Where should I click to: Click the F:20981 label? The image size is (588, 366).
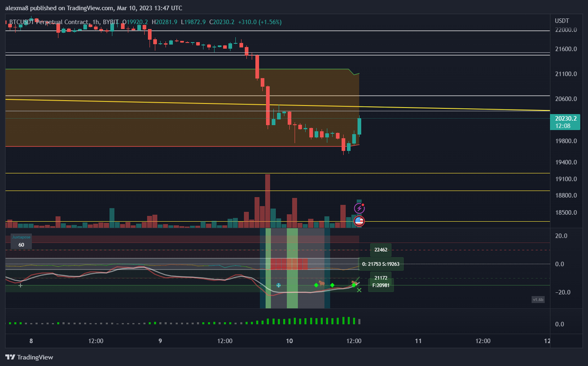[381, 285]
